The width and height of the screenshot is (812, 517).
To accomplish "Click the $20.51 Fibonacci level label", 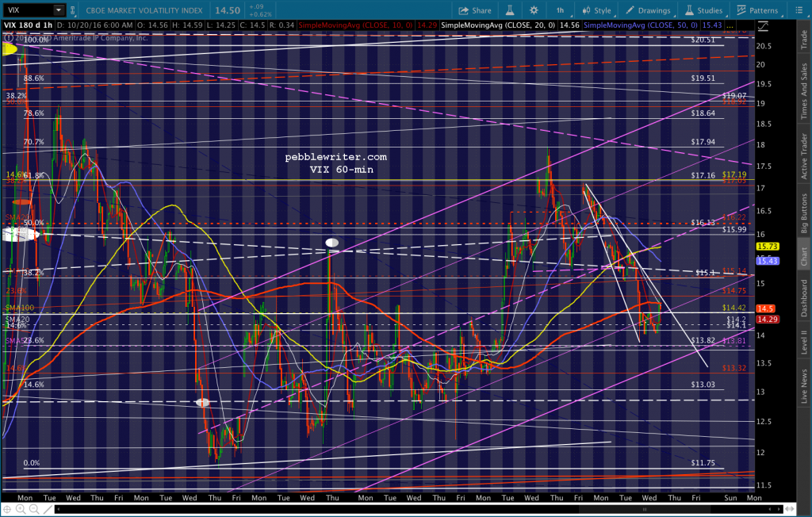I will pos(703,40).
